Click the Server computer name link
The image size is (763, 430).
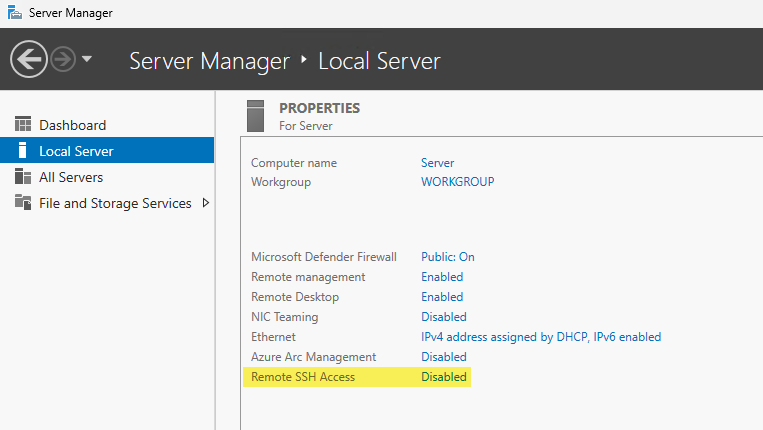coord(438,163)
